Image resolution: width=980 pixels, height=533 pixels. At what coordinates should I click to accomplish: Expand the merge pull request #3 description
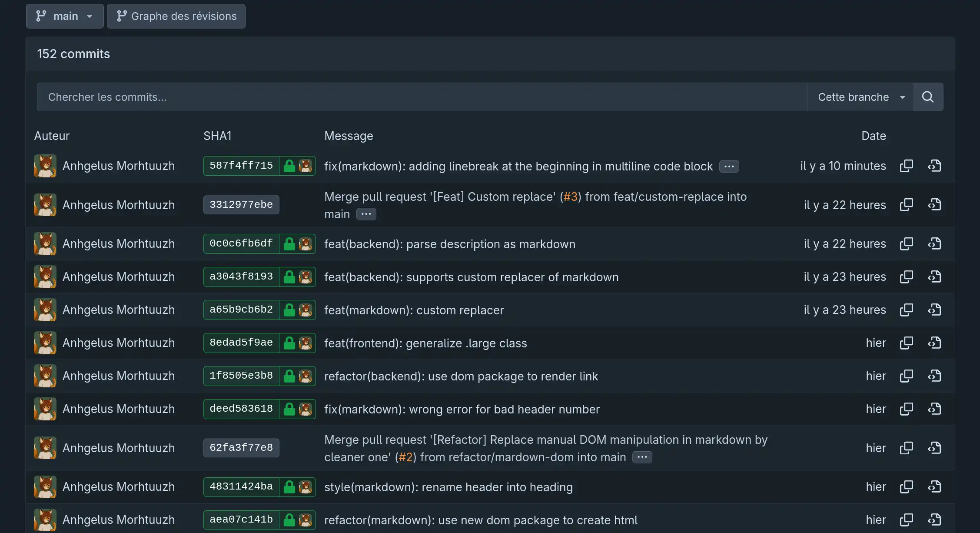click(x=366, y=214)
